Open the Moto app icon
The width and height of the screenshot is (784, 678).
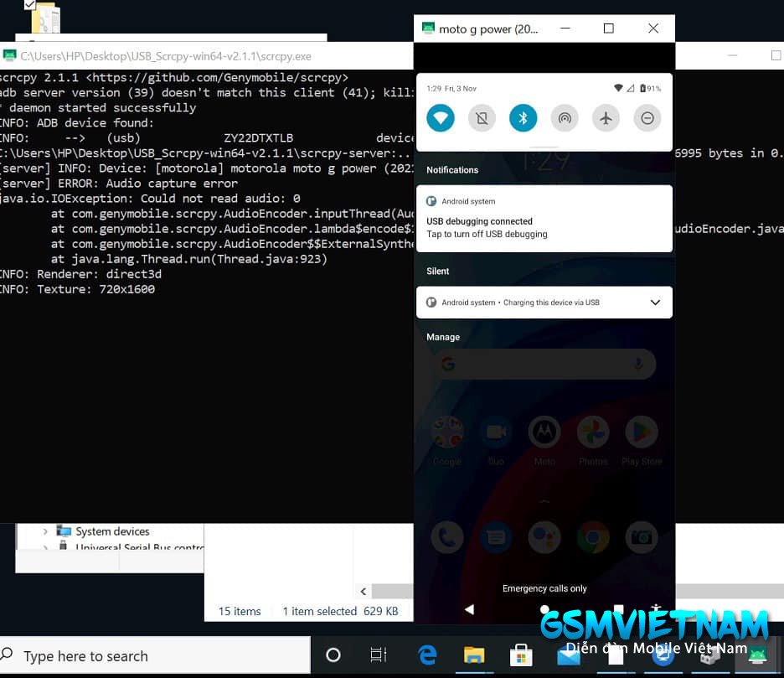[544, 432]
